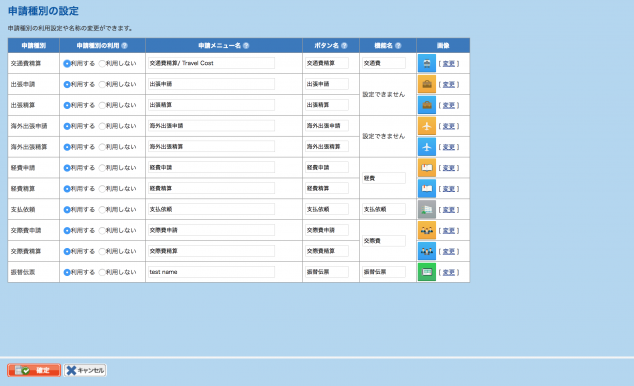This screenshot has height=386, width=634.
Task: Click the 海外出張精算 menu name input field
Action: click(211, 147)
